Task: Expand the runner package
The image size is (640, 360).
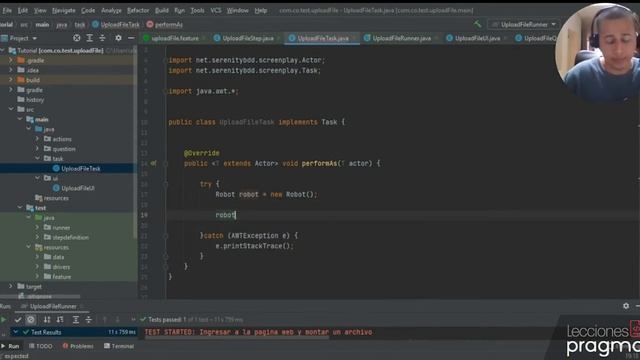Action: pos(38,227)
